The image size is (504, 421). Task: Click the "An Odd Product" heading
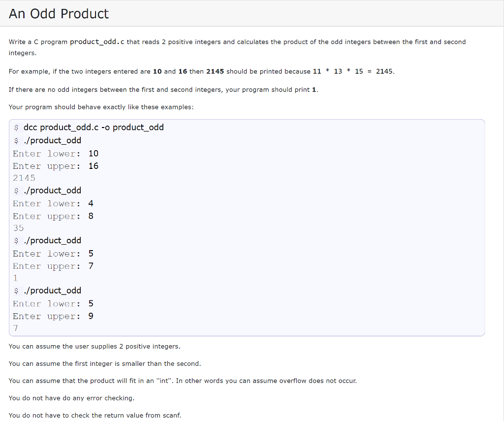[x=59, y=14]
